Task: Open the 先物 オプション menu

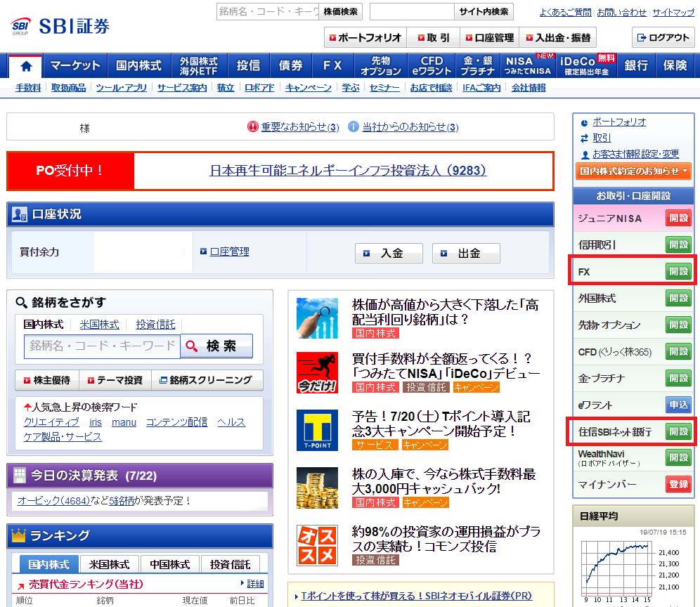Action: click(x=381, y=65)
